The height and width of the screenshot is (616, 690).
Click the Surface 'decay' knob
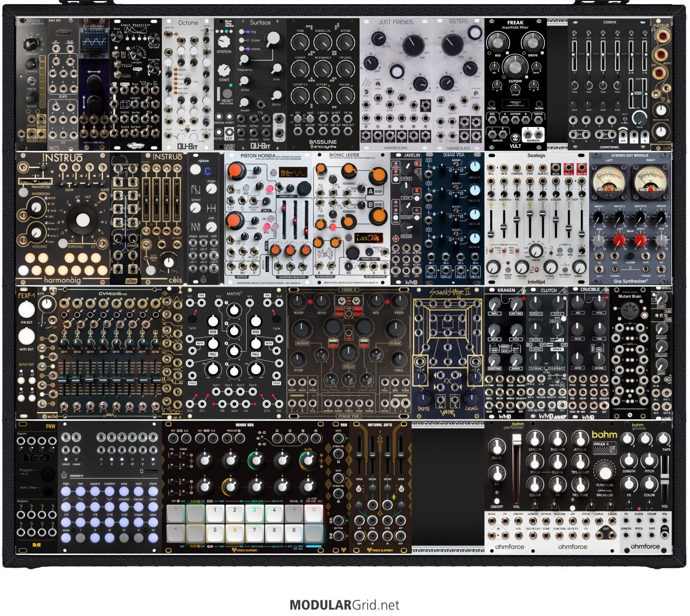click(276, 95)
